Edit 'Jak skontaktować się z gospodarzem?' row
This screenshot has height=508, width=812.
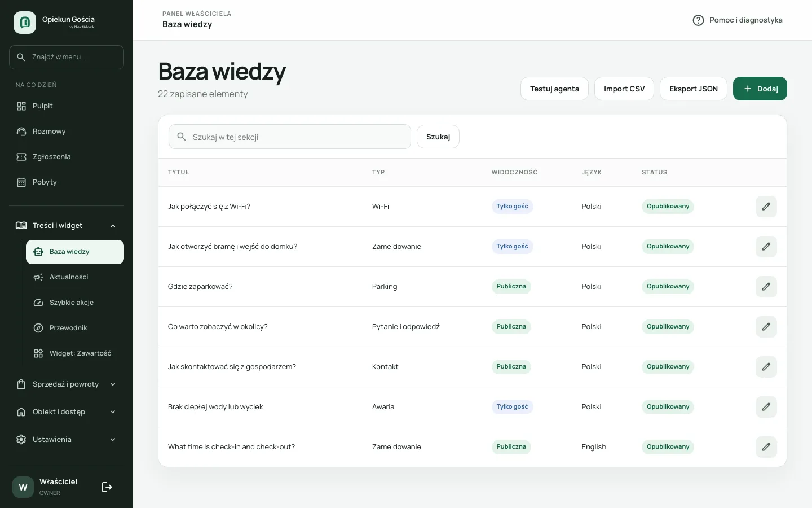pyautogui.click(x=766, y=367)
